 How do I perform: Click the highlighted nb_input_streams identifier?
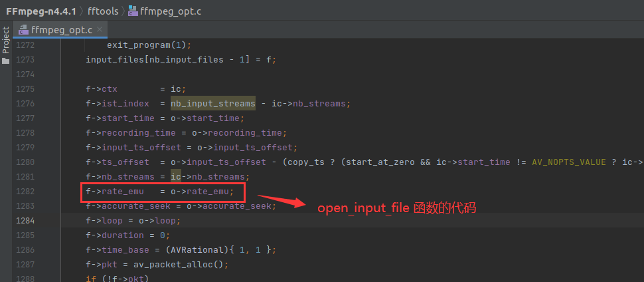tap(212, 104)
